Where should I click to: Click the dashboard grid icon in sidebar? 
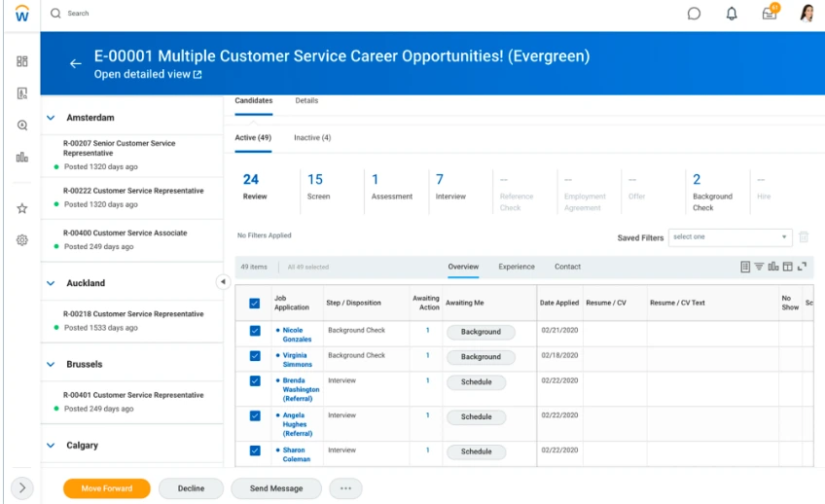pos(22,61)
